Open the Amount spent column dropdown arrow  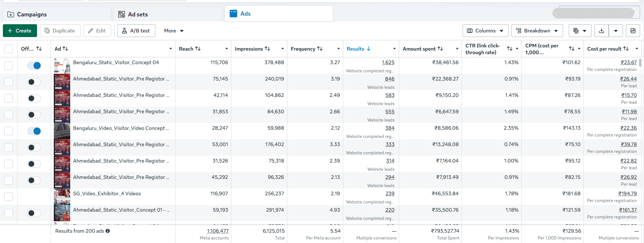tap(457, 49)
